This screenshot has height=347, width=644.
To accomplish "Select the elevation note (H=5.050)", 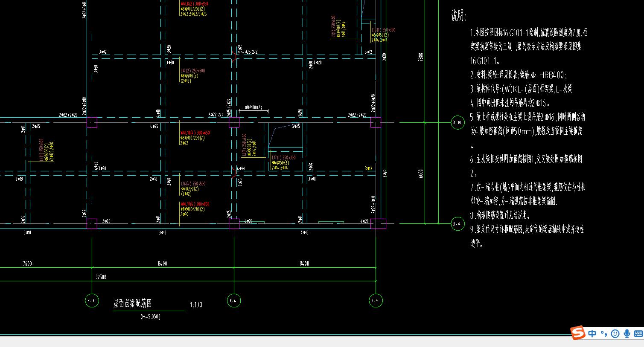I will pyautogui.click(x=151, y=317).
